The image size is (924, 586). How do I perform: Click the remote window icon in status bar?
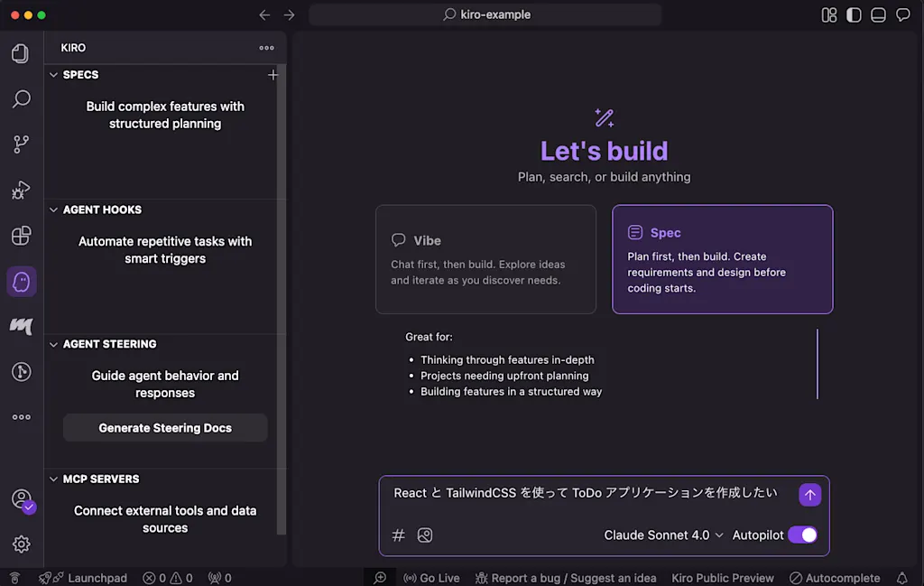14,578
